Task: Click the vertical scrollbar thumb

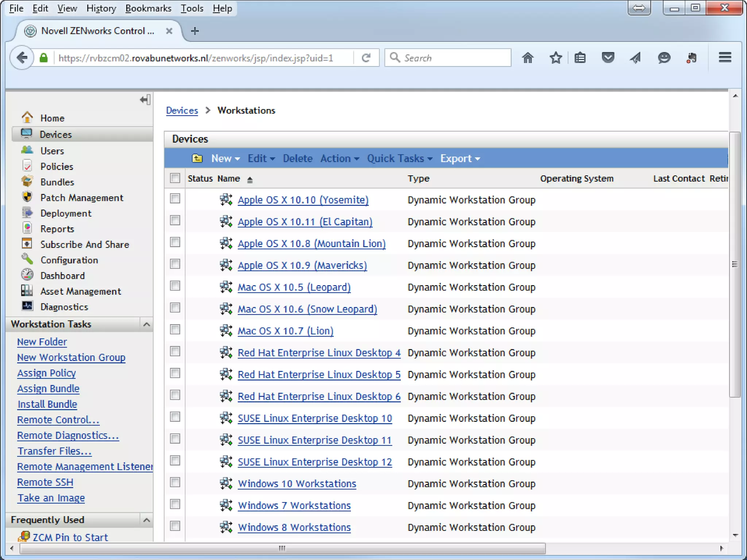Action: 735,265
